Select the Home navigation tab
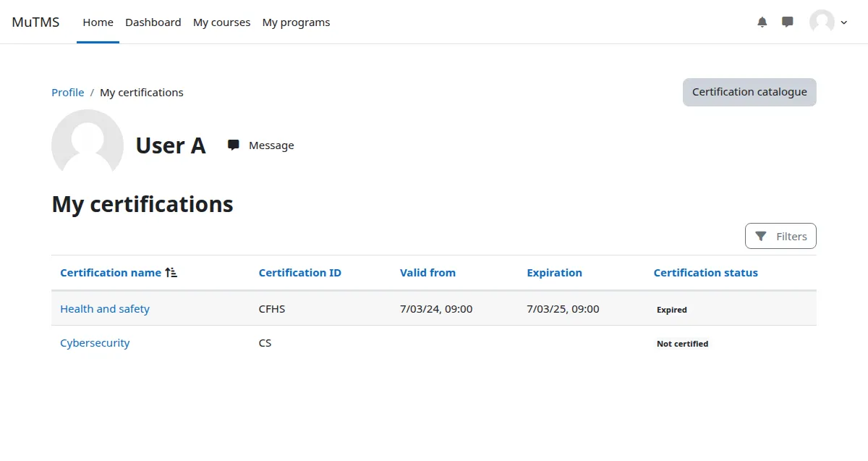This screenshot has width=868, height=461. [x=98, y=22]
